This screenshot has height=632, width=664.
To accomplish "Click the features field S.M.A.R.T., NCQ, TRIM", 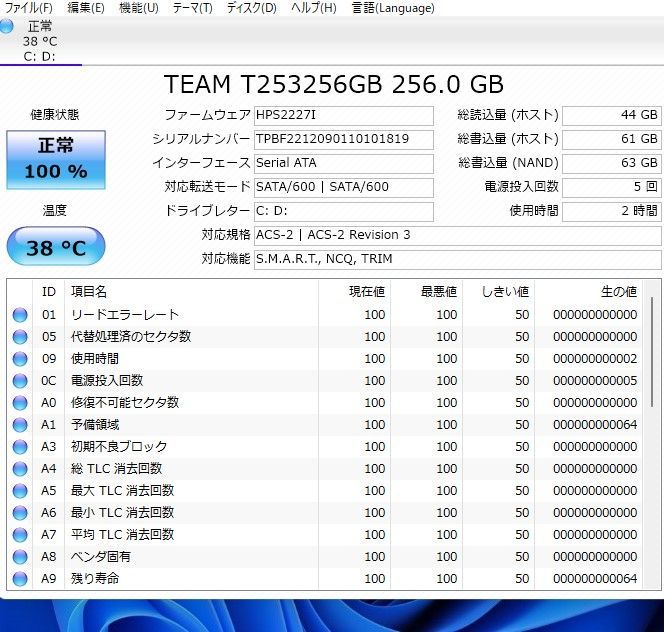I will click(x=457, y=259).
